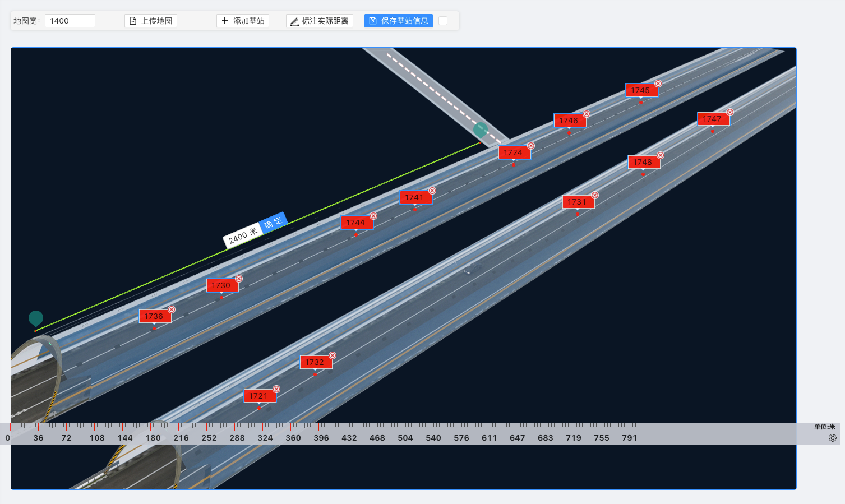This screenshot has height=504, width=845.
Task: Click 添加基站 to add a base station
Action: (x=243, y=21)
